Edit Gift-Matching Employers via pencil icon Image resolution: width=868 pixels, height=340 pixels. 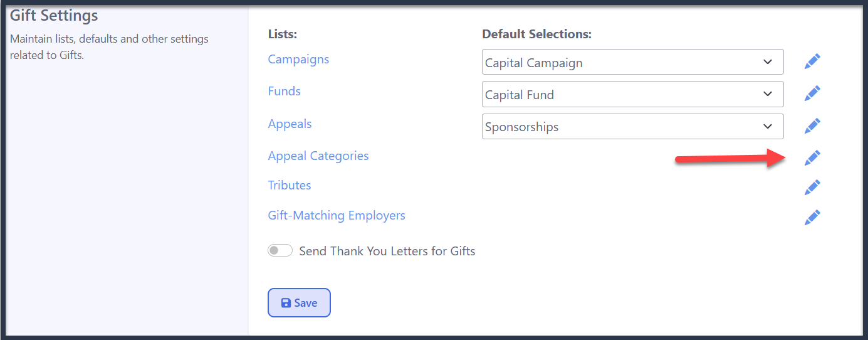[812, 218]
